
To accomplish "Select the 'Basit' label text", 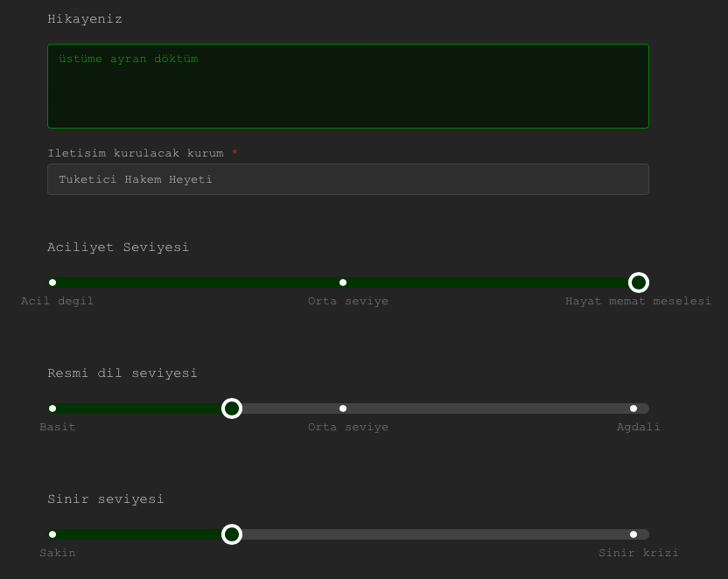I will (57, 427).
